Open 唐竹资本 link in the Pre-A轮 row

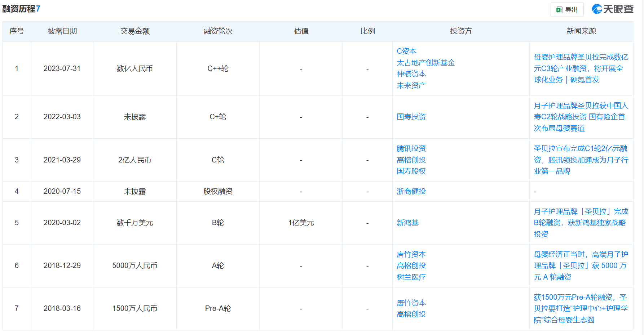pos(411,303)
